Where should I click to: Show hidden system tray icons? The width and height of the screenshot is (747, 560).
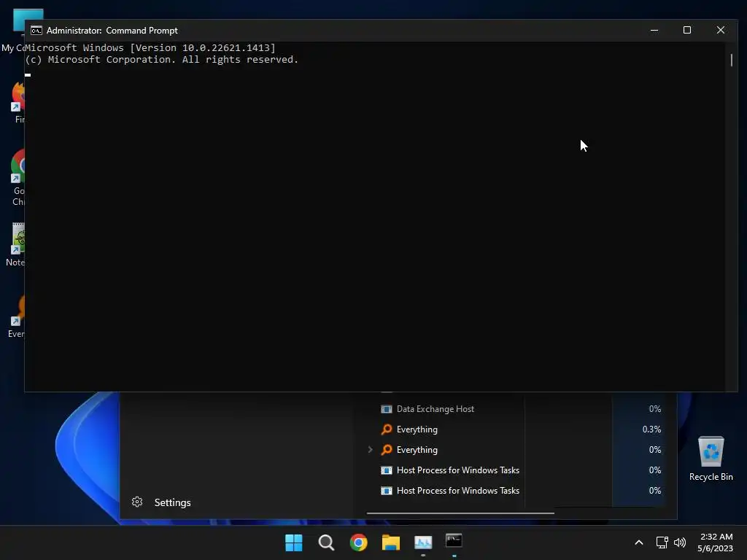[639, 542]
